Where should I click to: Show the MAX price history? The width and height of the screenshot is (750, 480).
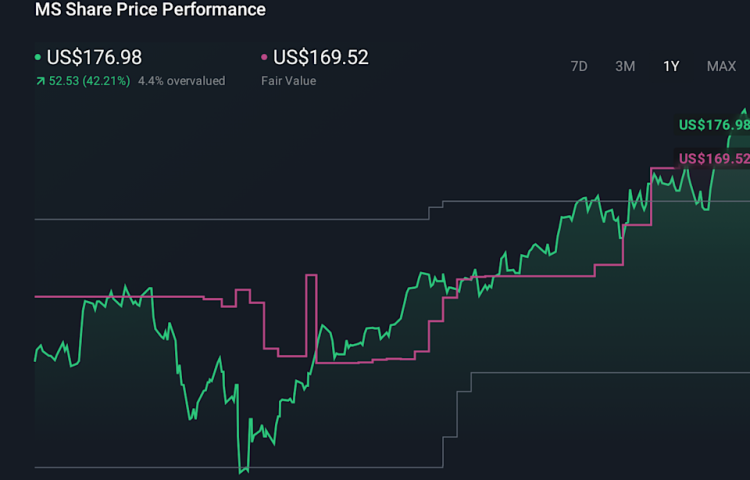(x=721, y=66)
